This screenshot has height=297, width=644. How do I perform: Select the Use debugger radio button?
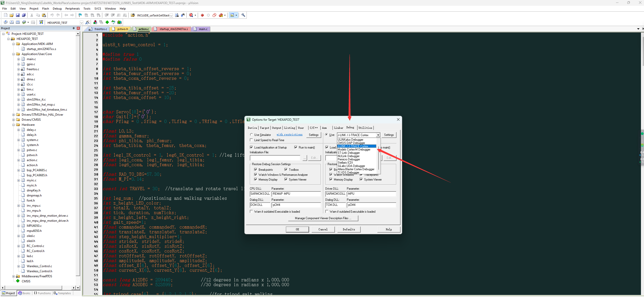(327, 135)
